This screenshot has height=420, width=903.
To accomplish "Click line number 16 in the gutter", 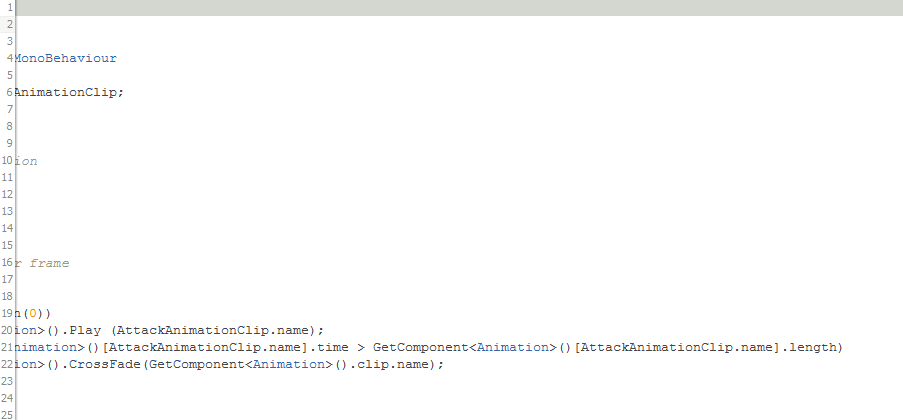I will (x=7, y=262).
